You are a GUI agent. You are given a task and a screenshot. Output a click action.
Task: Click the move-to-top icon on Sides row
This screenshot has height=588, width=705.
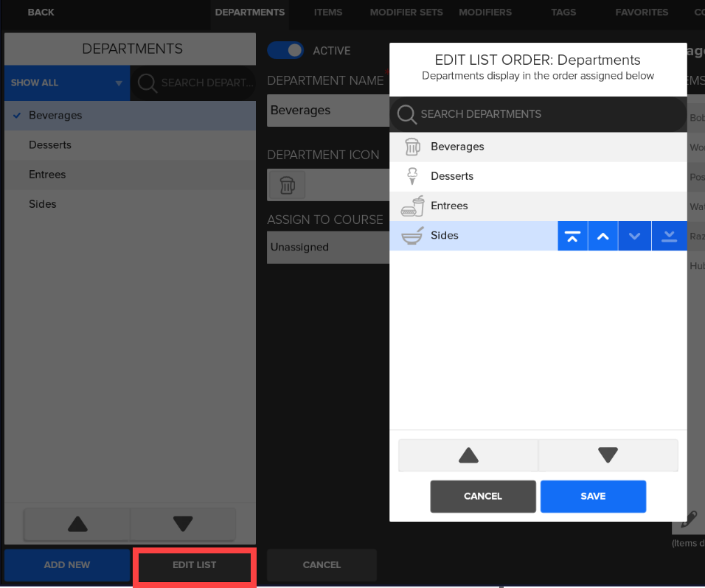click(572, 236)
